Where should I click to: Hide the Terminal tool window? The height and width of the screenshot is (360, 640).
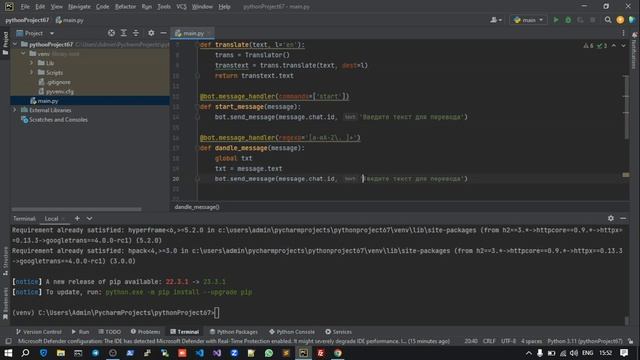623,218
